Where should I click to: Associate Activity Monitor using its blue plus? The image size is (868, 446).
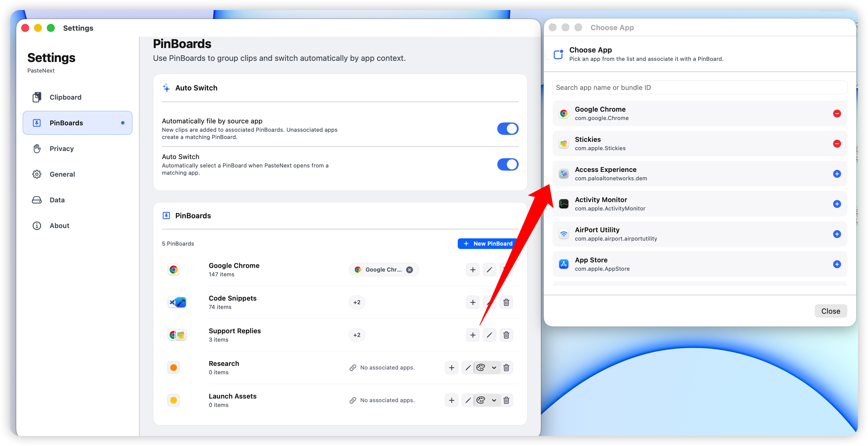(x=837, y=204)
